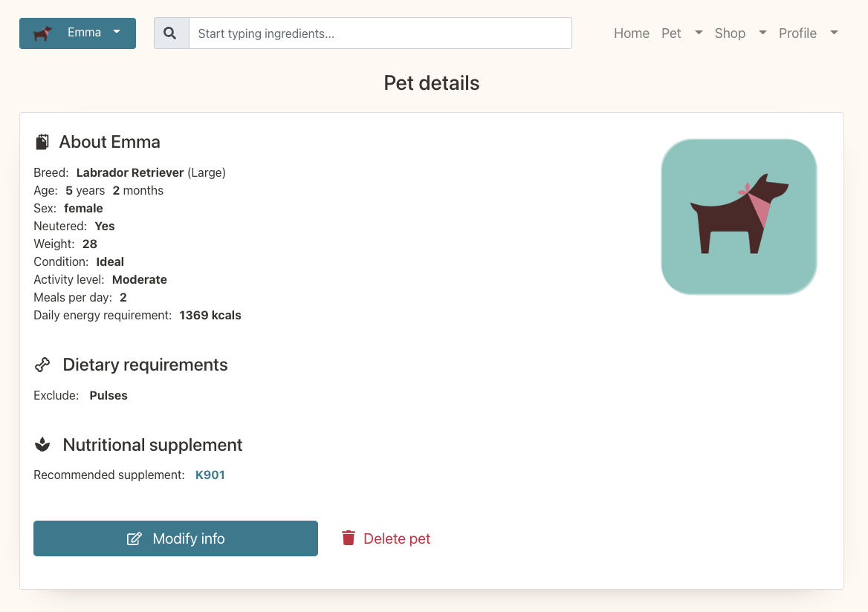This screenshot has height=612, width=868.
Task: Open the Pet dropdown arrow in navbar
Action: (x=699, y=33)
